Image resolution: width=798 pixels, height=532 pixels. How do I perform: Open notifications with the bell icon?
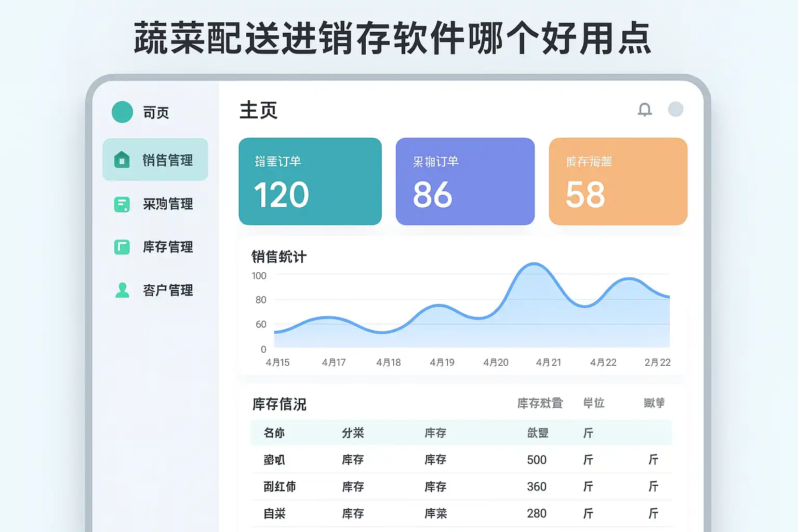(645, 109)
